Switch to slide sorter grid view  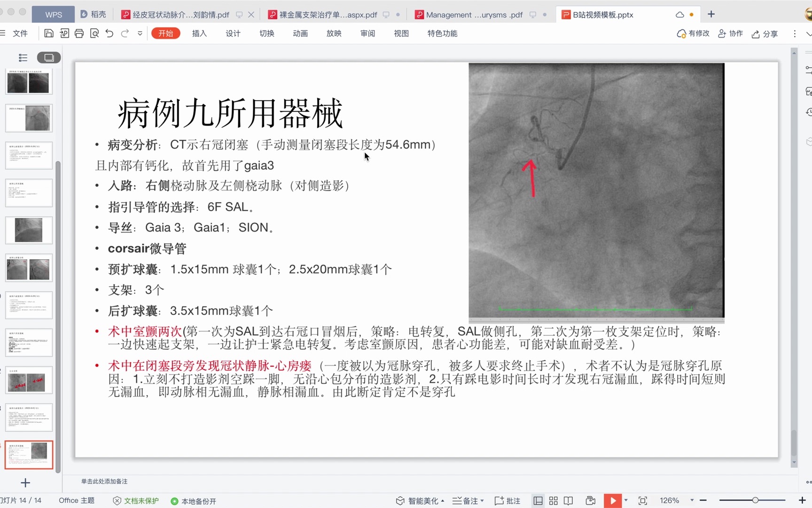coord(554,501)
